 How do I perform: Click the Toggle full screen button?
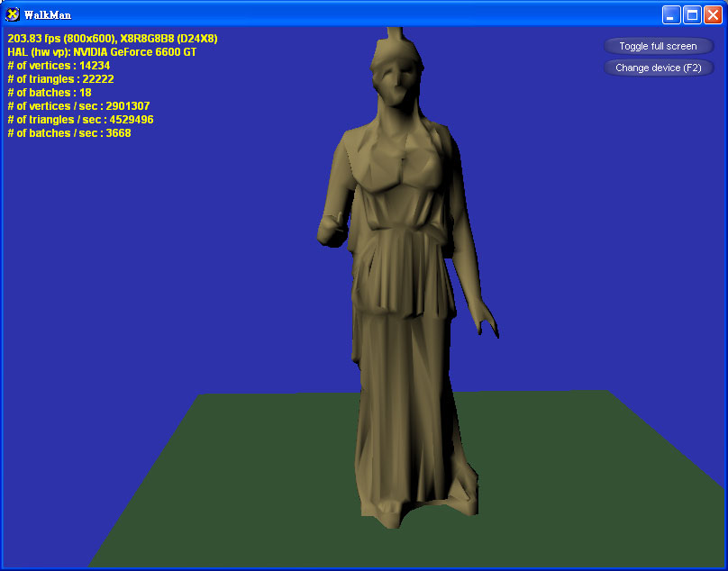[659, 46]
